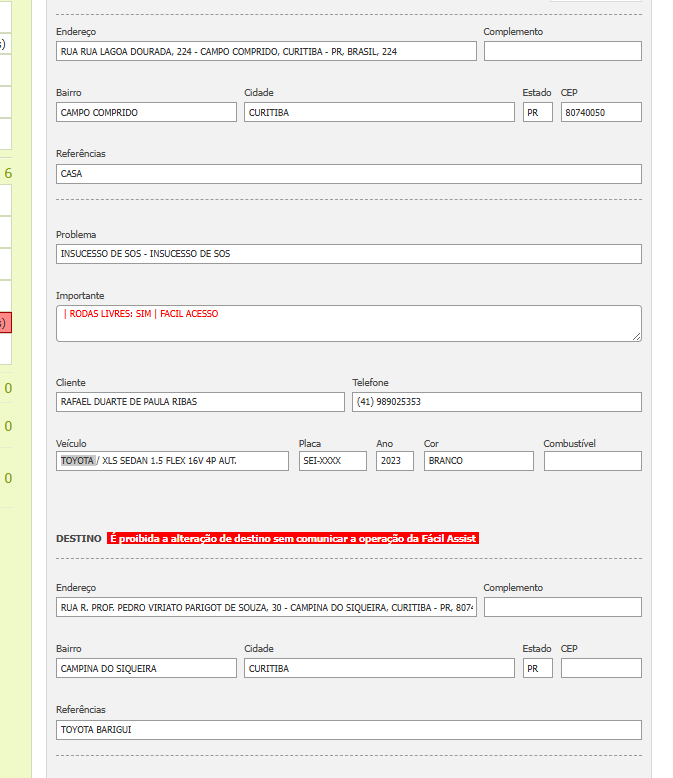This screenshot has width=673, height=778.
Task: Click the Cliente label
Action: click(x=70, y=383)
